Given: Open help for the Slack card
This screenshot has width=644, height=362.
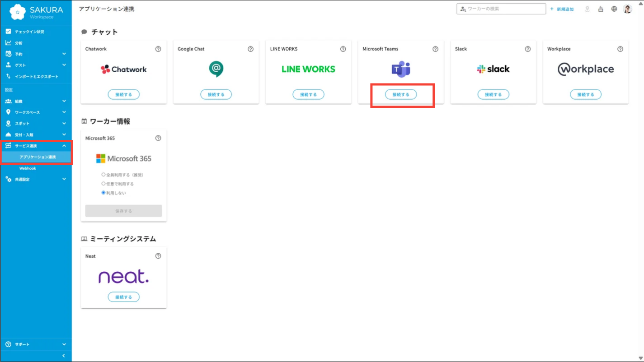Looking at the screenshot, I should coord(528,49).
